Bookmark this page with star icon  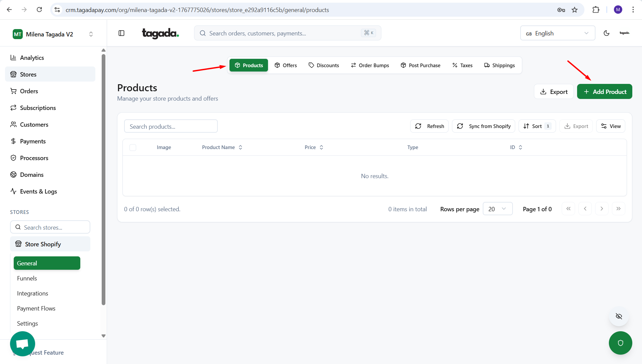[x=574, y=10]
